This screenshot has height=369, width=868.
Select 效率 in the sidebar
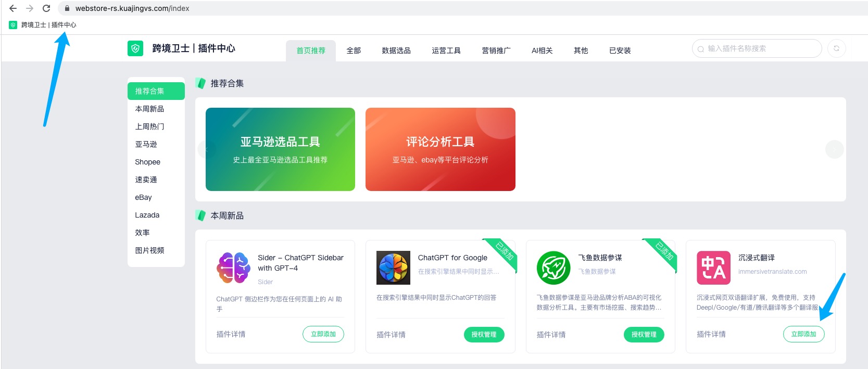pyautogui.click(x=156, y=233)
